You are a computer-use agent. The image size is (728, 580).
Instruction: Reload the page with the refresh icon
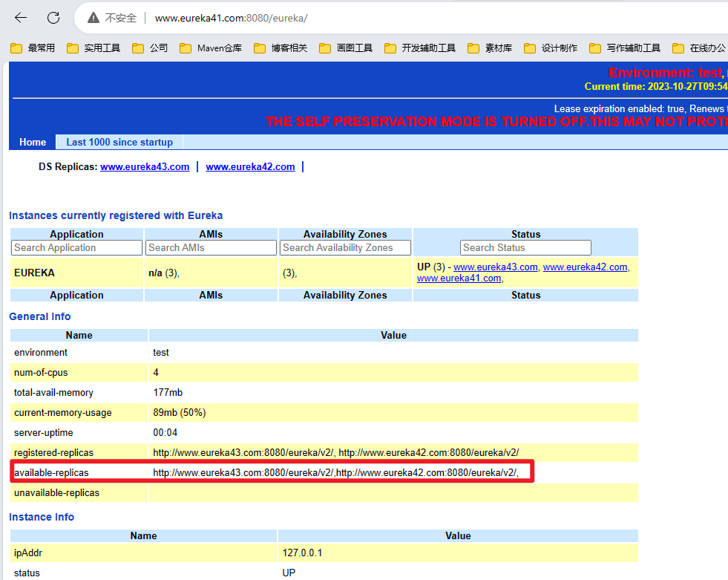point(54,18)
